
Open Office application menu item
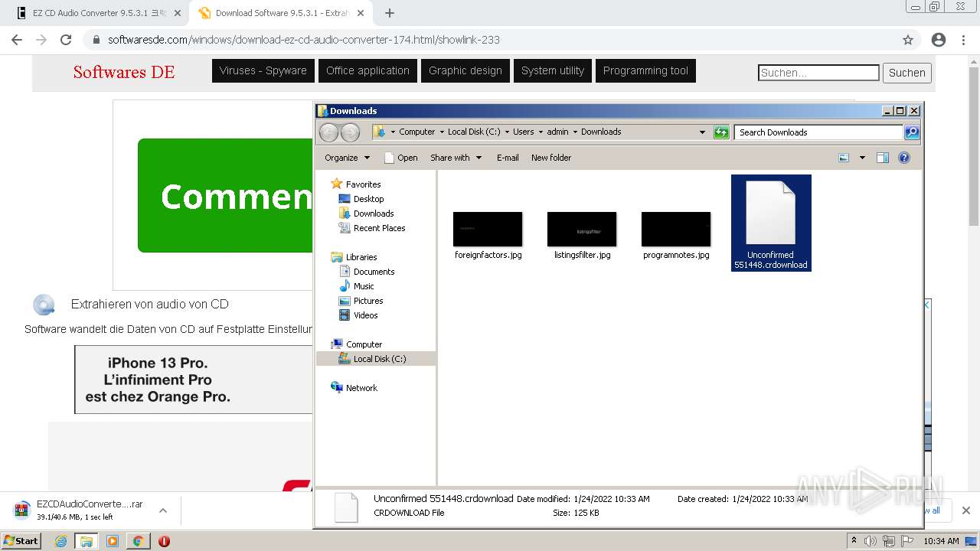click(x=367, y=70)
